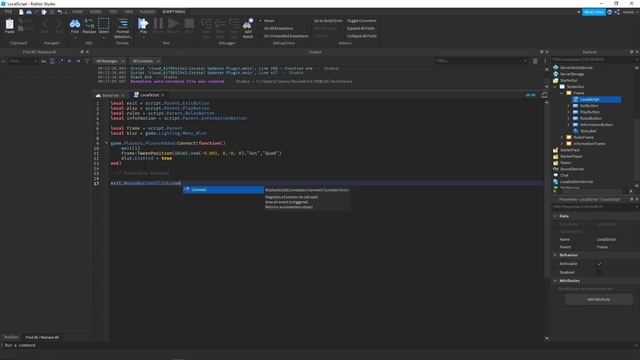Start the Play test button
Viewport: 640px width, 360px height.
point(143,24)
